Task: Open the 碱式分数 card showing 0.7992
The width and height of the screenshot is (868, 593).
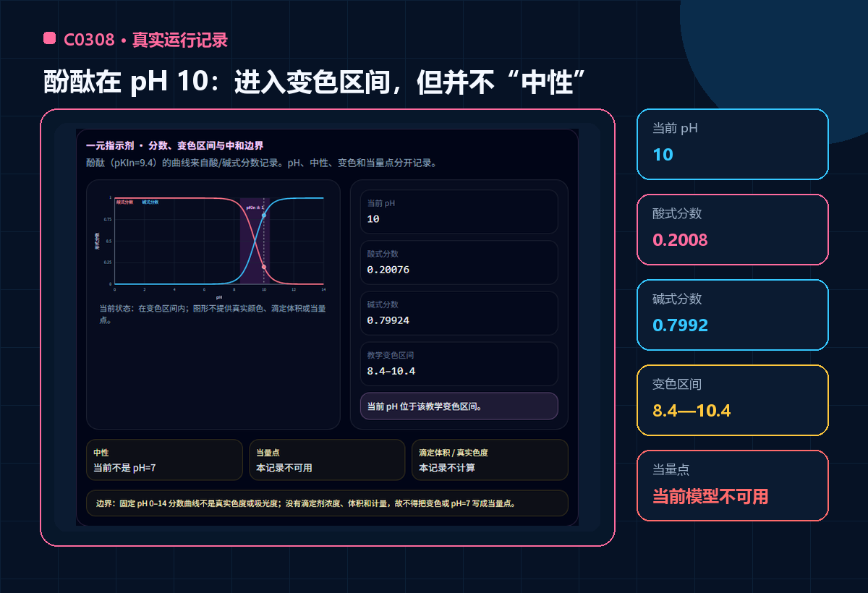Action: pos(732,315)
